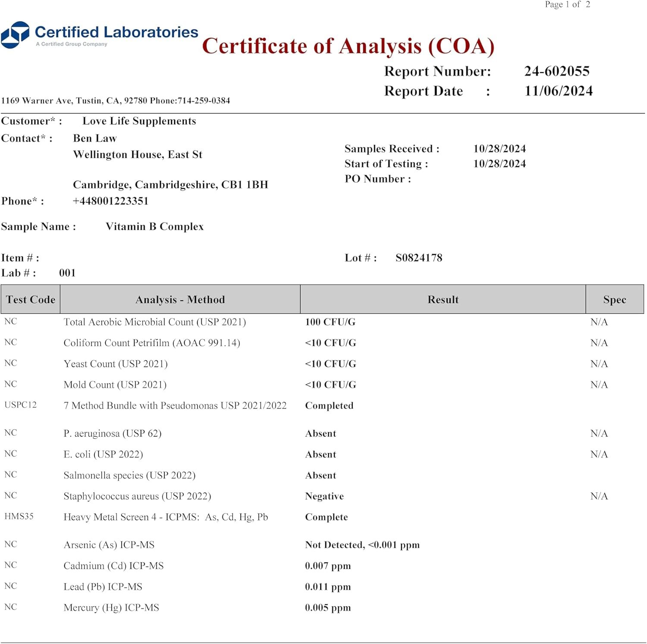
Task: Click the USPC12 test code
Action: pyautogui.click(x=20, y=405)
